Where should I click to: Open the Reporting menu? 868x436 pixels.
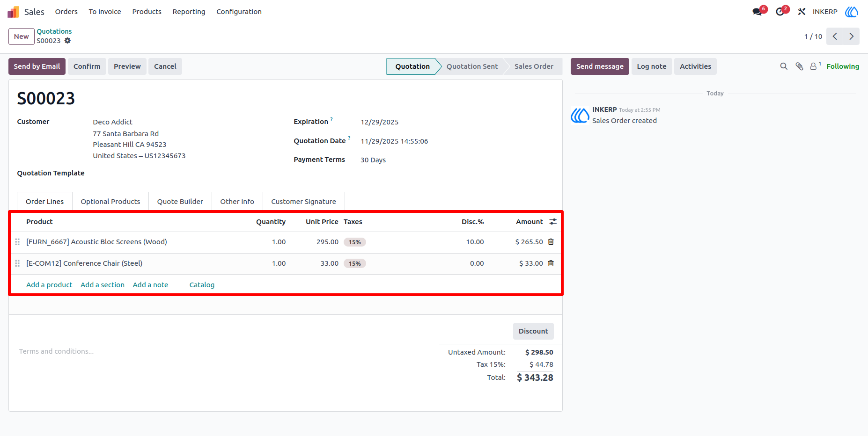click(x=189, y=12)
